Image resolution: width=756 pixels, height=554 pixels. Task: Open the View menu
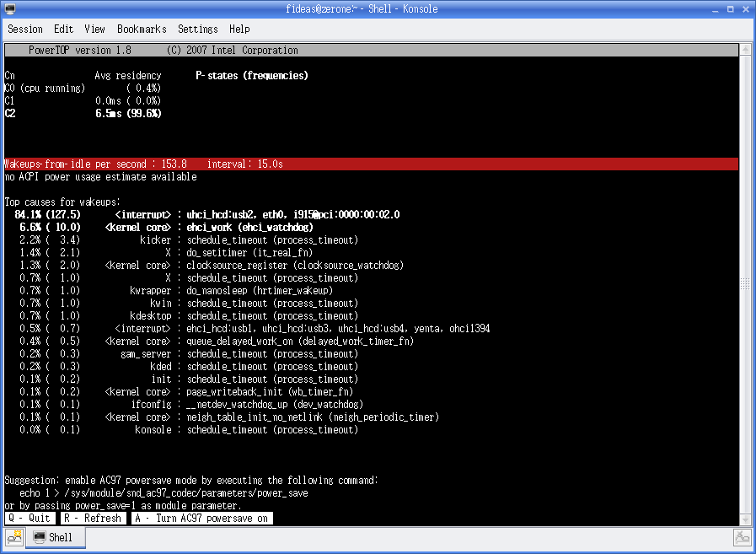point(94,29)
